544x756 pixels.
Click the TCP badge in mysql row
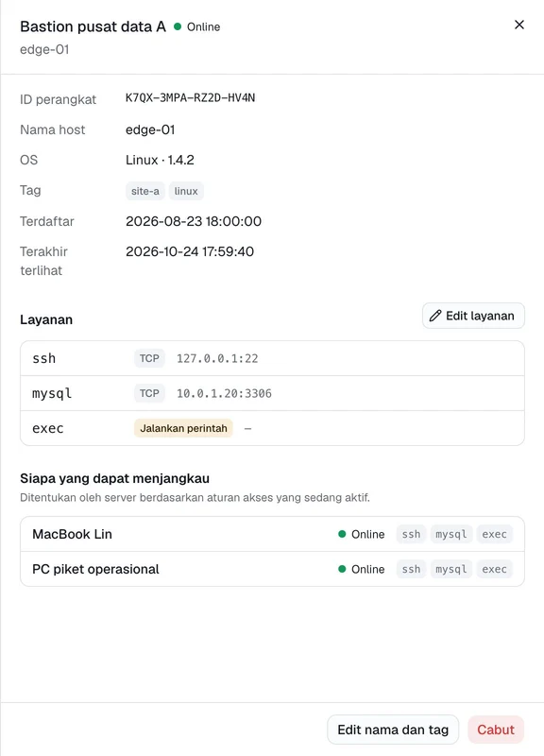tap(149, 393)
